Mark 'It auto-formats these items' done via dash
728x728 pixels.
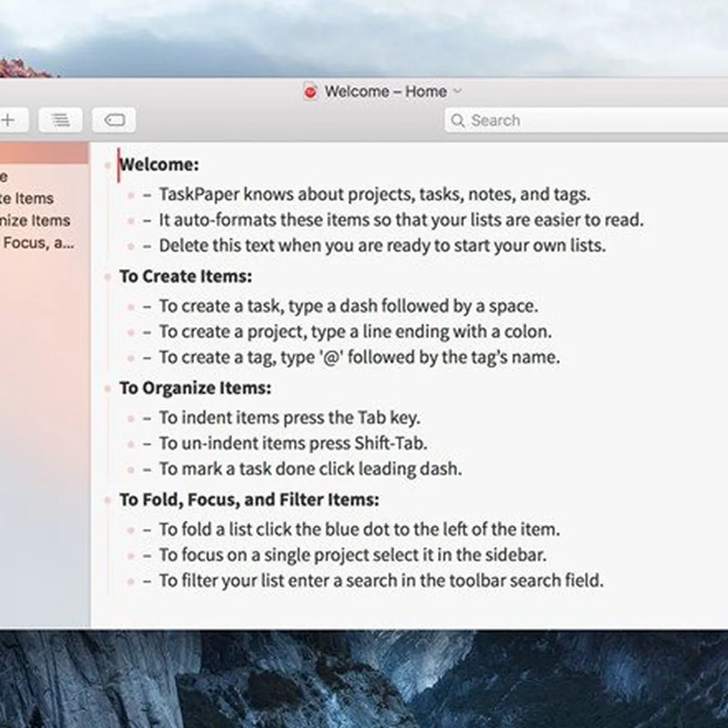(147, 220)
